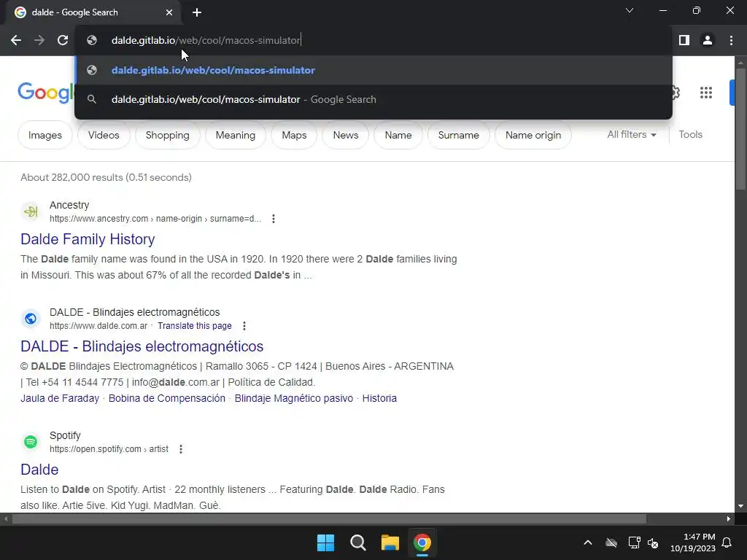
Task: Expand the All filters dropdown
Action: click(x=631, y=135)
